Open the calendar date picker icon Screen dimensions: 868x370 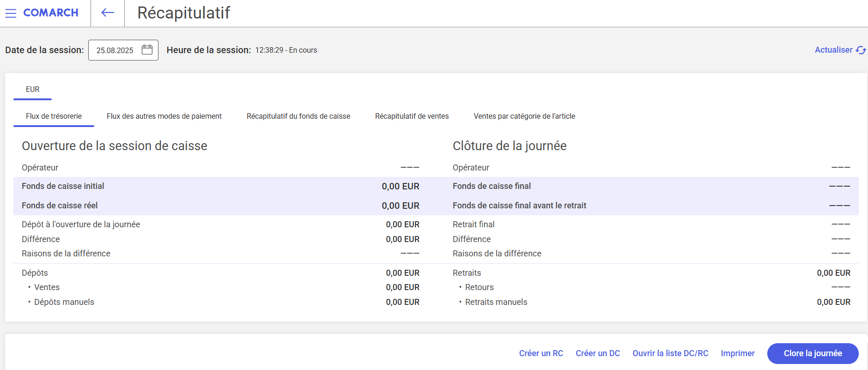click(x=147, y=50)
